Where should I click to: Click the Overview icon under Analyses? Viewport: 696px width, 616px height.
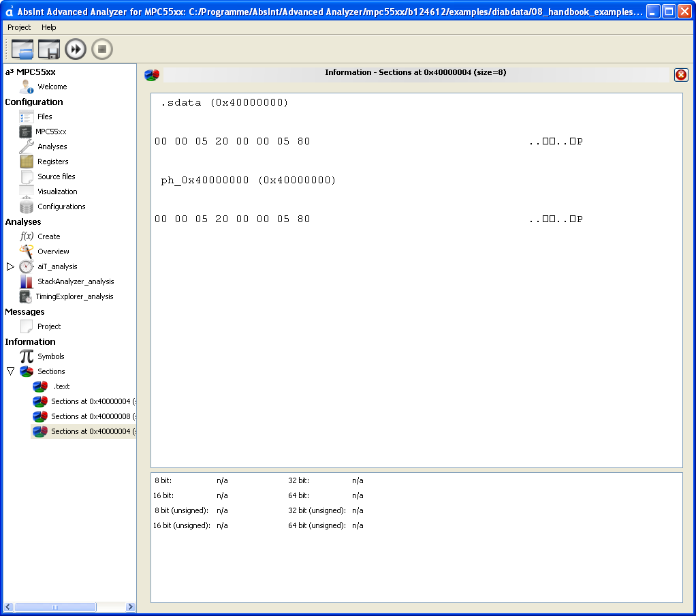click(27, 251)
